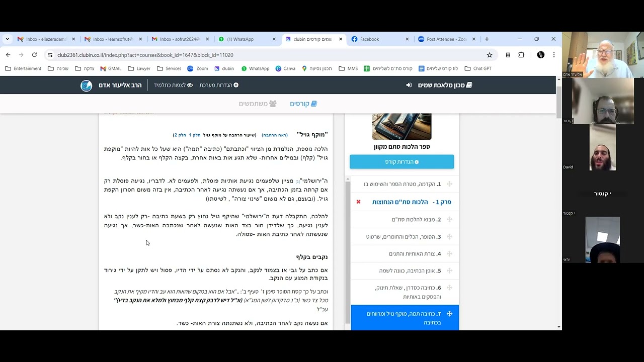Switch to the Post Attendee Zoom tab

pyautogui.click(x=447, y=39)
